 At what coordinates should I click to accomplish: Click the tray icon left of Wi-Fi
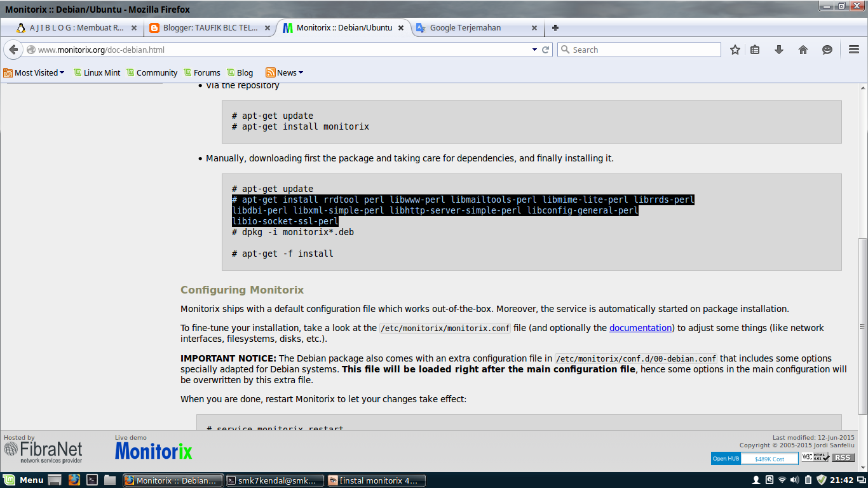click(770, 480)
